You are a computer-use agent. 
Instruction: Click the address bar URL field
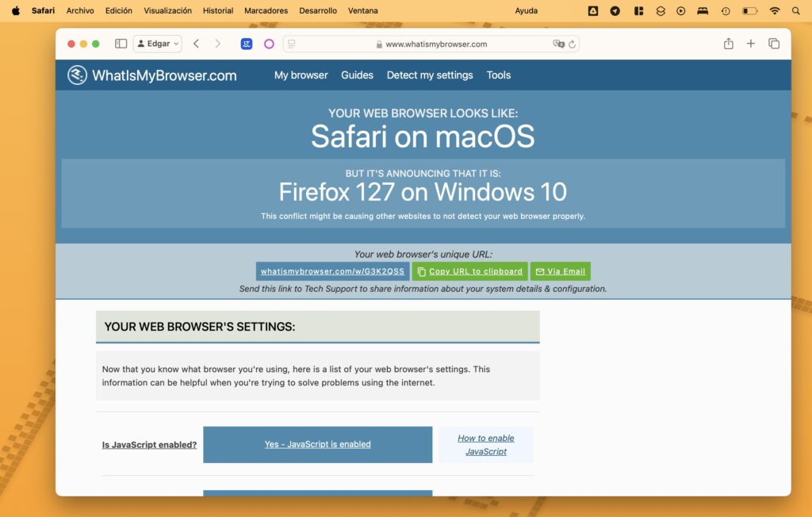pos(431,44)
